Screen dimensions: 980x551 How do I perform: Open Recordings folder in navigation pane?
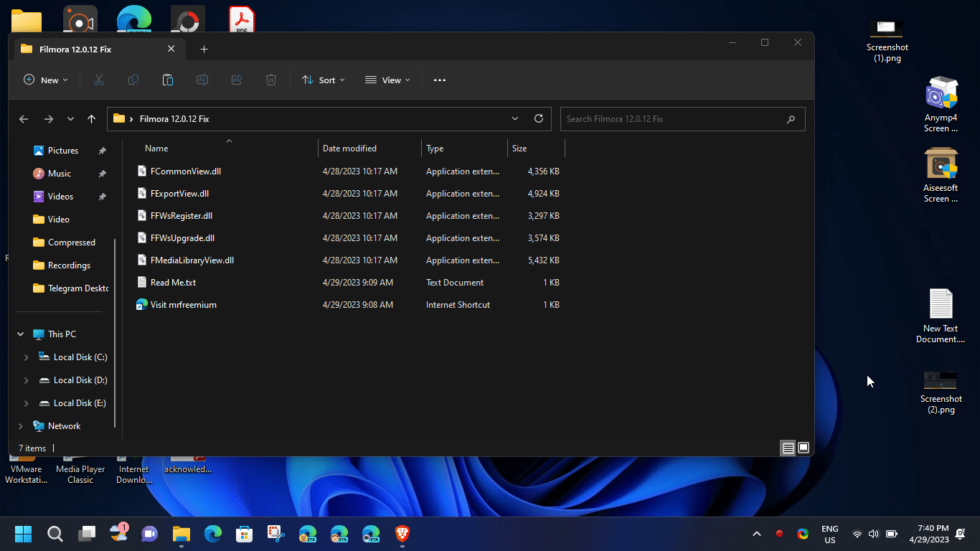[x=62, y=265]
